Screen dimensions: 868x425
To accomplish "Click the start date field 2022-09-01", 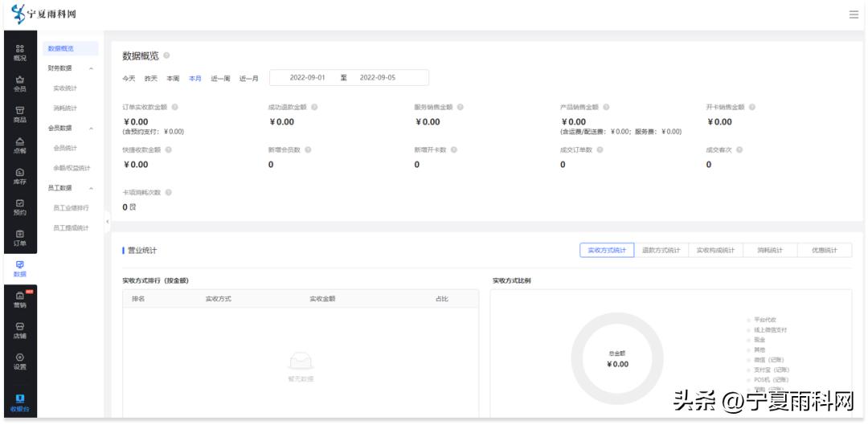I will coord(307,77).
